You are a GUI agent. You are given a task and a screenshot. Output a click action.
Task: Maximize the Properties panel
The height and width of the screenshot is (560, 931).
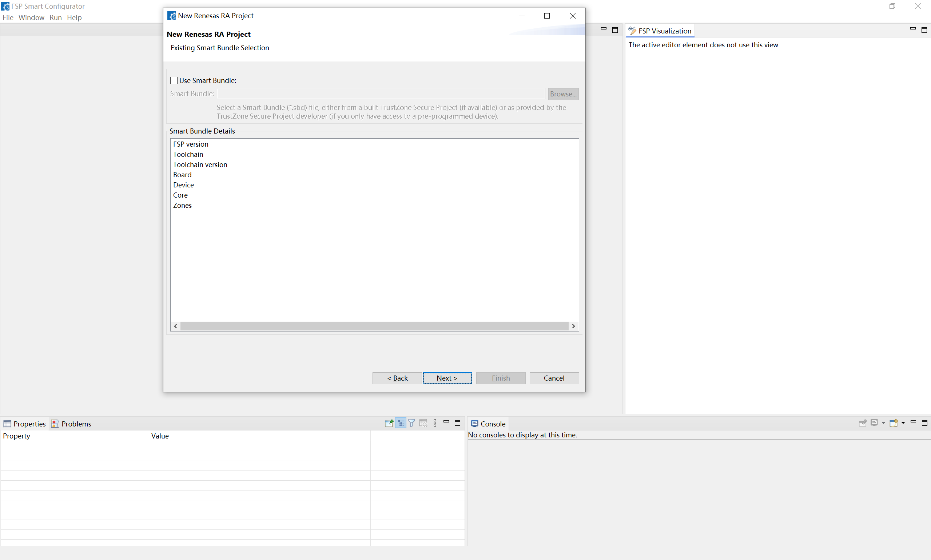coord(458,423)
